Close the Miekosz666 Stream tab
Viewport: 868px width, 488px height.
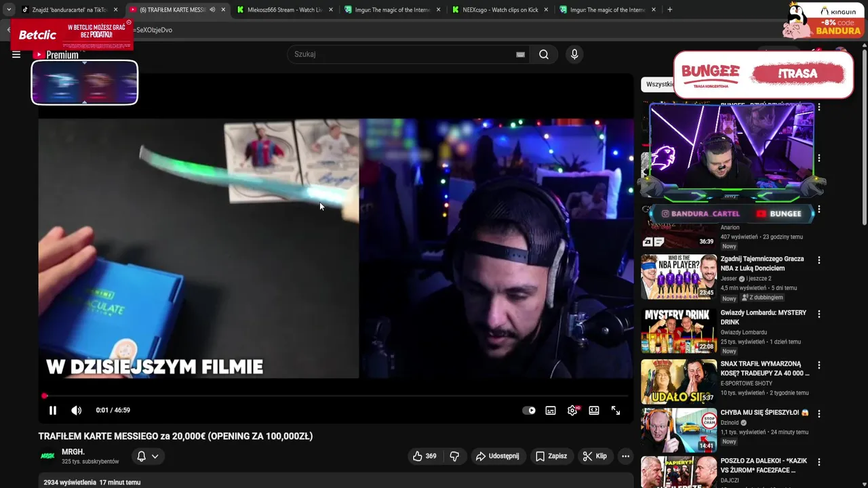(x=331, y=10)
